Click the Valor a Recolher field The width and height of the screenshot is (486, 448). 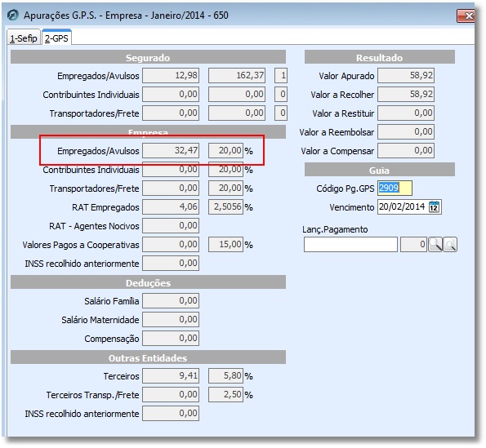[x=406, y=94]
